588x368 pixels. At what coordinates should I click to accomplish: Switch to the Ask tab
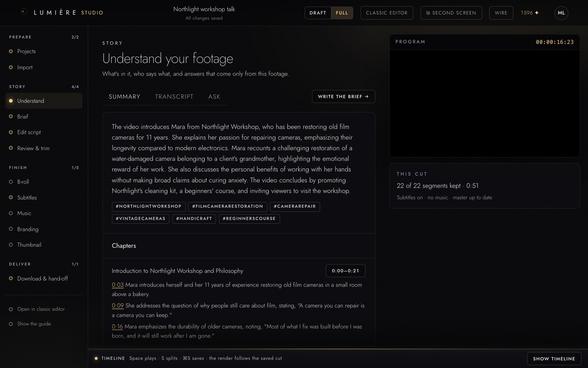pyautogui.click(x=214, y=96)
